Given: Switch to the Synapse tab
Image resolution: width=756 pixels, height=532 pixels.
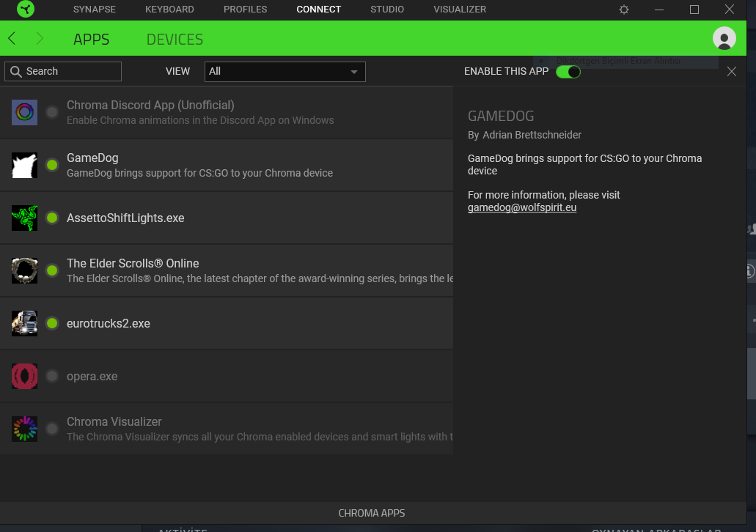Looking at the screenshot, I should pyautogui.click(x=95, y=9).
